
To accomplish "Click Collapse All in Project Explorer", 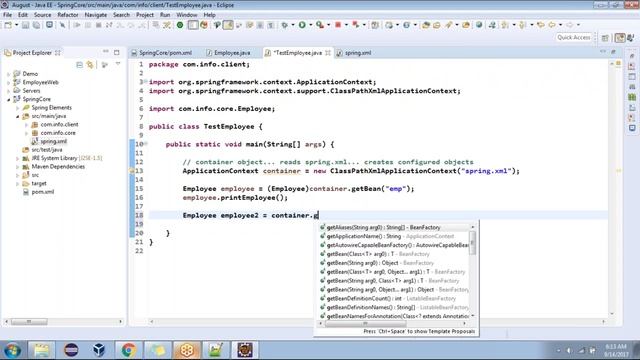I will pyautogui.click(x=80, y=64).
